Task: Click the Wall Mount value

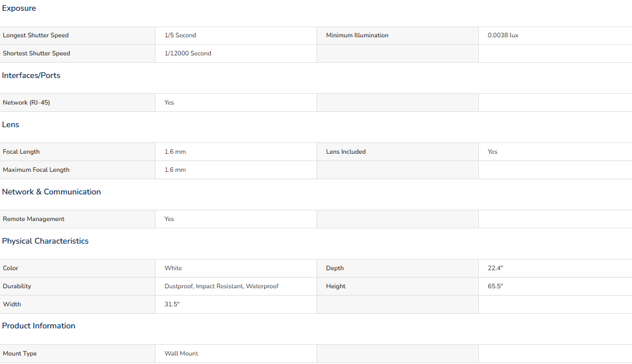Action: pyautogui.click(x=181, y=353)
